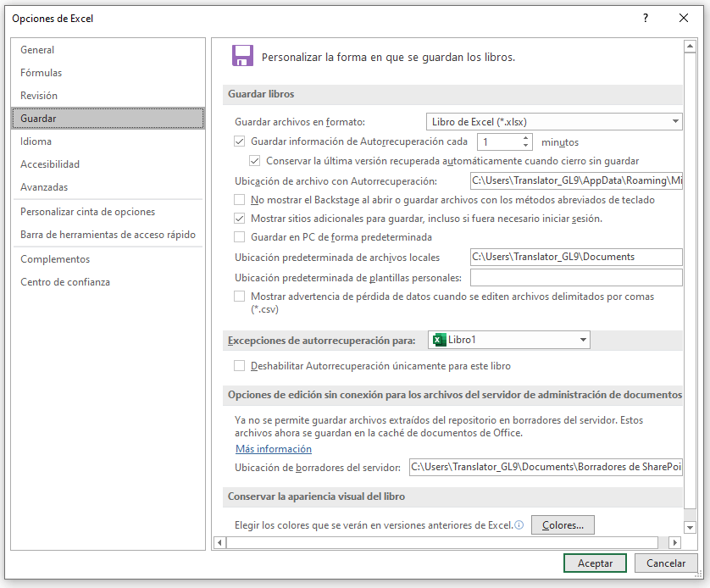
Task: Click the Autorrecuperación minutes number field
Action: [x=499, y=141]
